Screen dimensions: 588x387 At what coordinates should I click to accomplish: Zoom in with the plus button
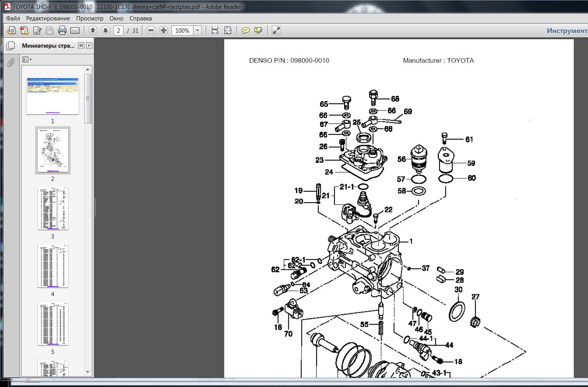click(163, 30)
